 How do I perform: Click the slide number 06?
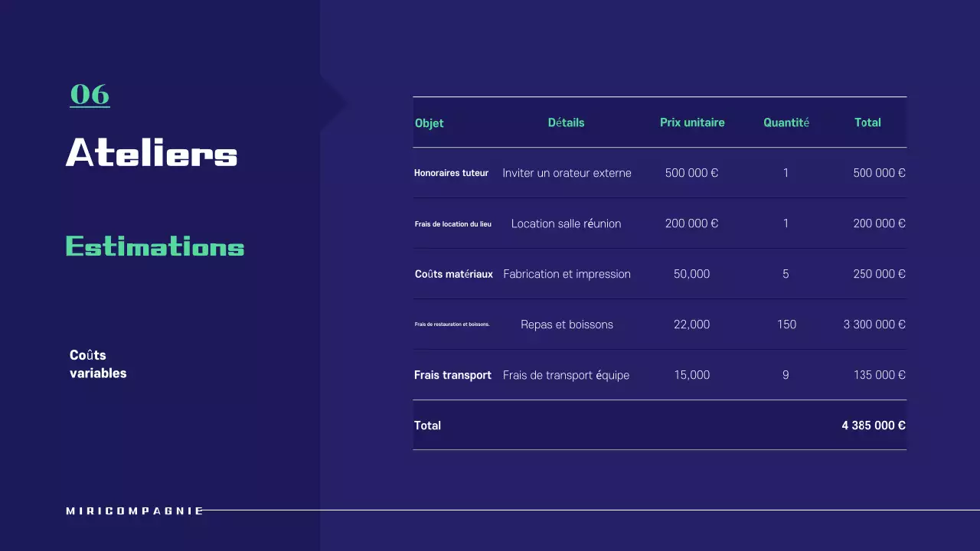(x=90, y=94)
